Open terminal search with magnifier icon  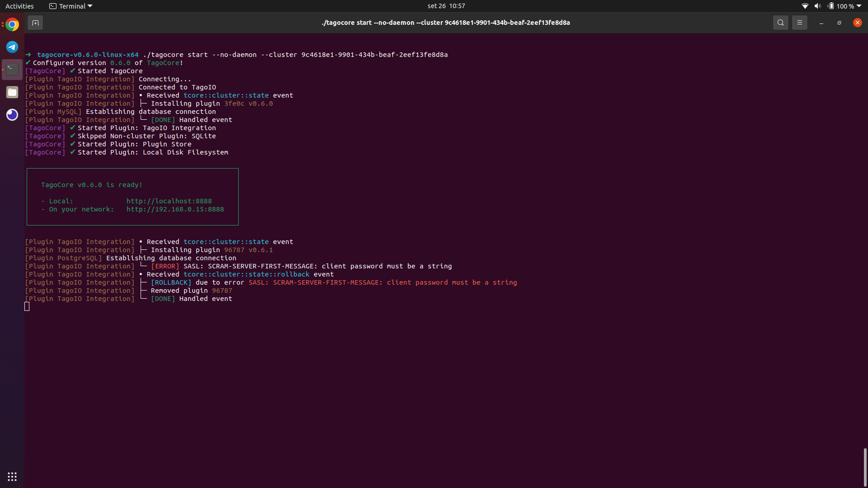click(x=780, y=23)
